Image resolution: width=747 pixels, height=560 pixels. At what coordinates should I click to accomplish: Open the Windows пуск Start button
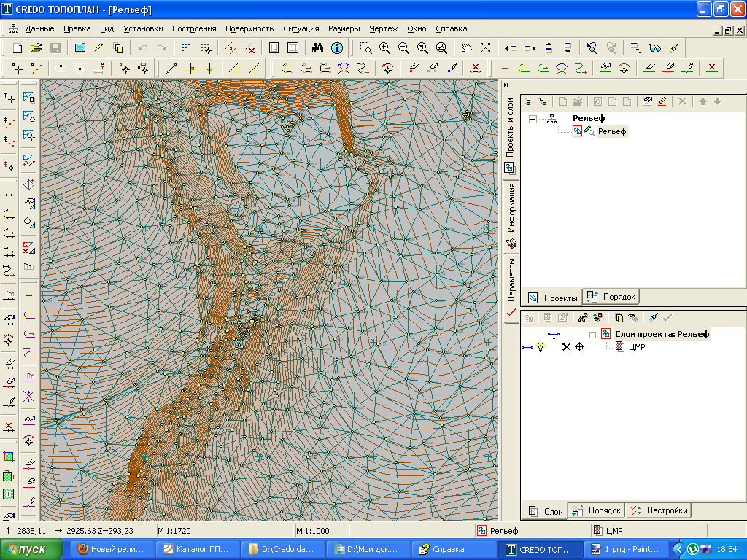[31, 550]
